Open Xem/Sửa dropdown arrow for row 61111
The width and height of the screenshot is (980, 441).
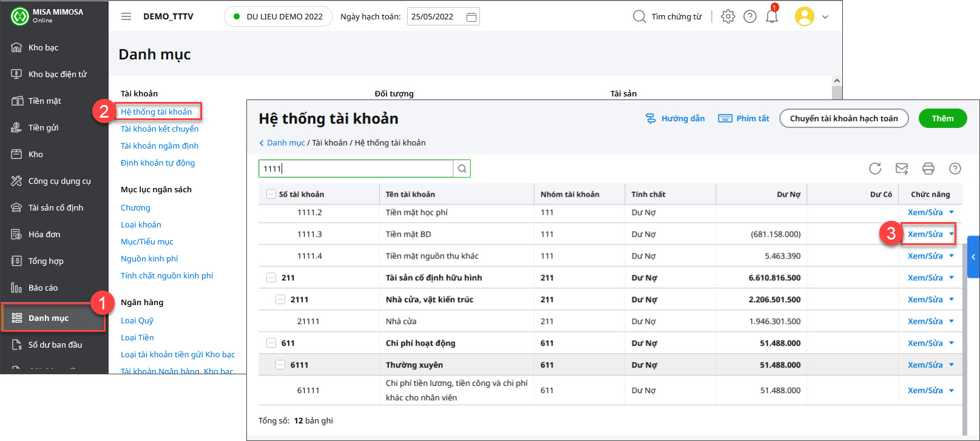pos(951,391)
